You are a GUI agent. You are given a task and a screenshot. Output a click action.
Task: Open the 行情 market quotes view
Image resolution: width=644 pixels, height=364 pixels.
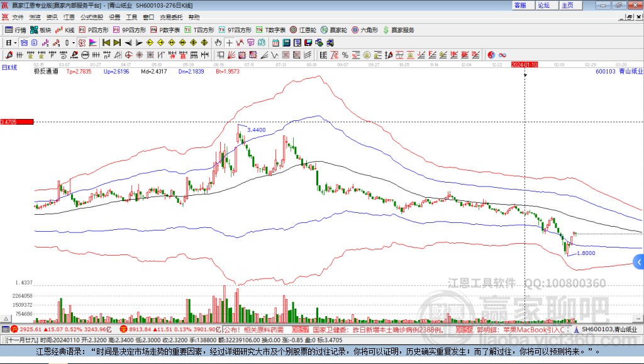pyautogui.click(x=16, y=30)
